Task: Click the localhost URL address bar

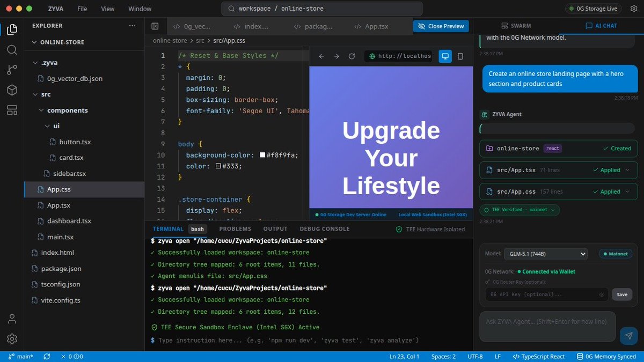Action: click(399, 56)
